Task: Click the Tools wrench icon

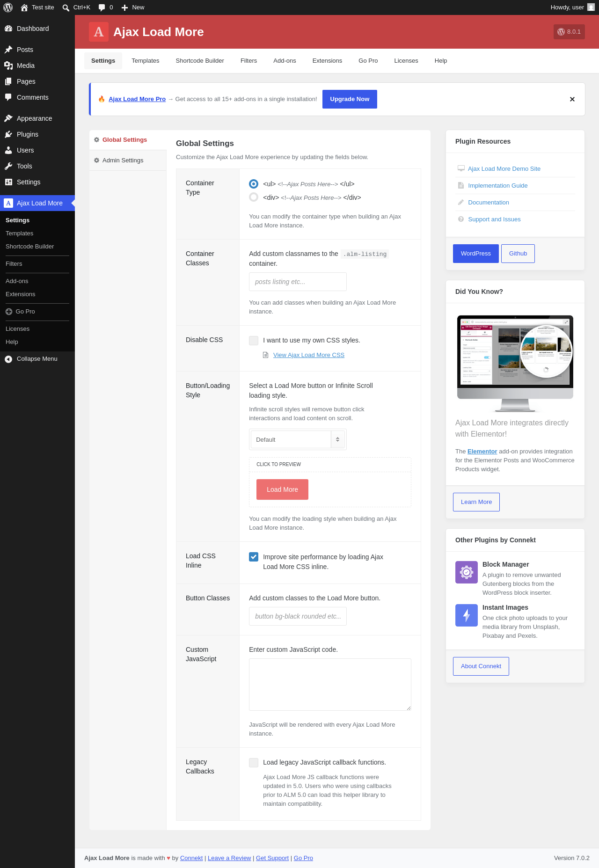Action: click(8, 166)
